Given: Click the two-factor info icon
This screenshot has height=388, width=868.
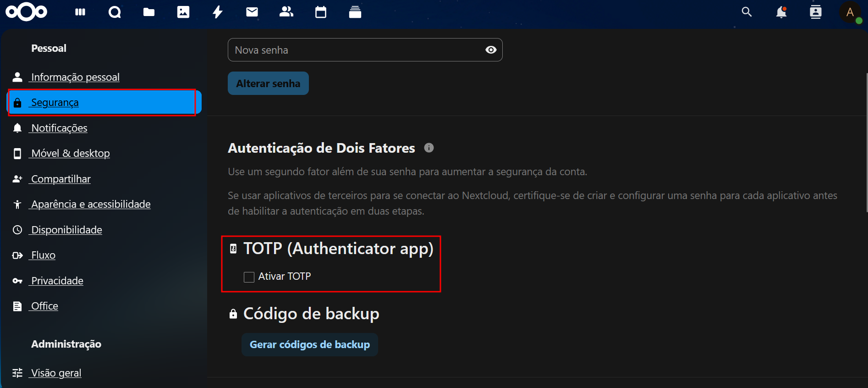Looking at the screenshot, I should (x=429, y=148).
